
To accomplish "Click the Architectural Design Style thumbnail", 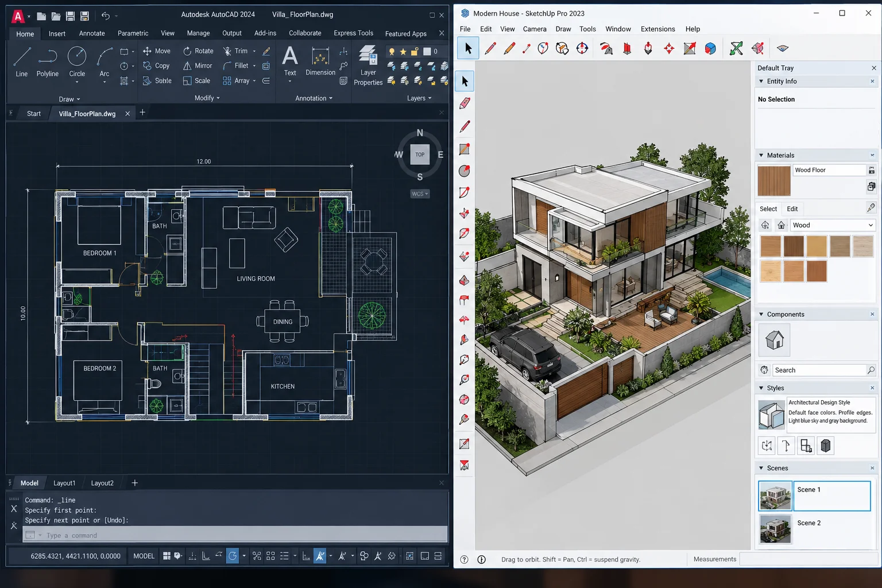I will click(771, 415).
